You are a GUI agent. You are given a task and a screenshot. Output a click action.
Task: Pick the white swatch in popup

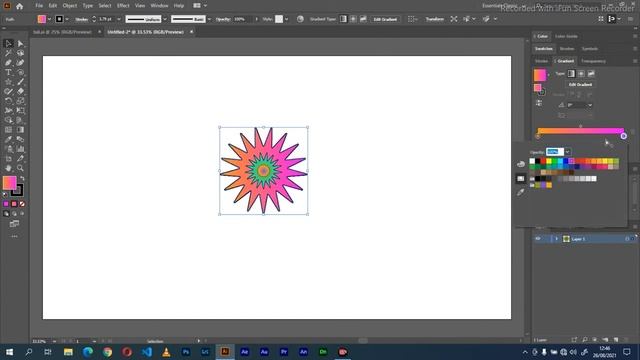tap(532, 161)
